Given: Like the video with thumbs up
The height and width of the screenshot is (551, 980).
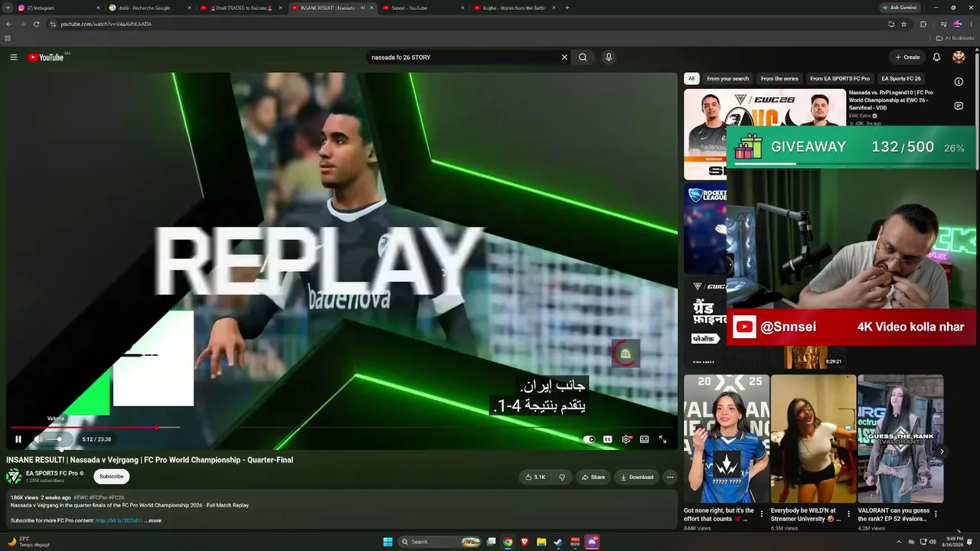Looking at the screenshot, I should click(x=535, y=477).
